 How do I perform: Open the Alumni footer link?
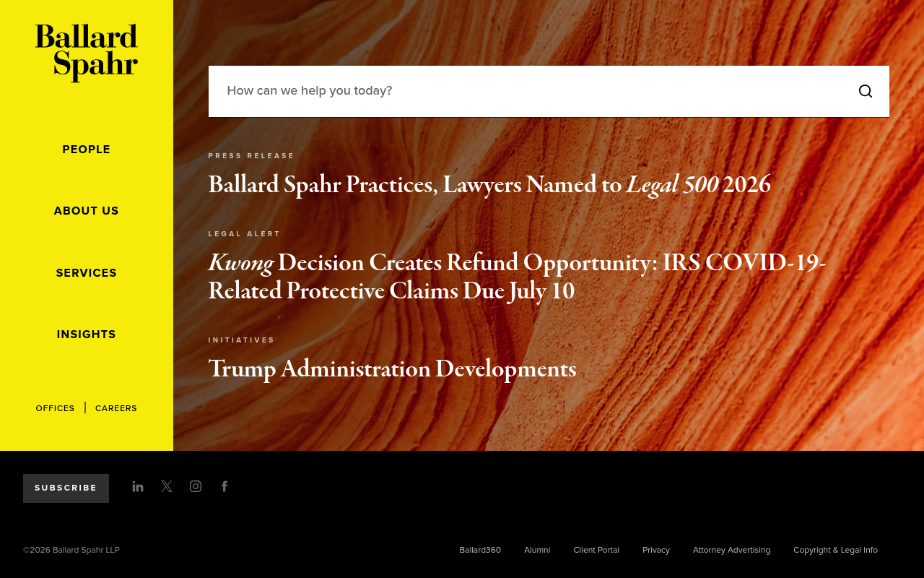[537, 550]
